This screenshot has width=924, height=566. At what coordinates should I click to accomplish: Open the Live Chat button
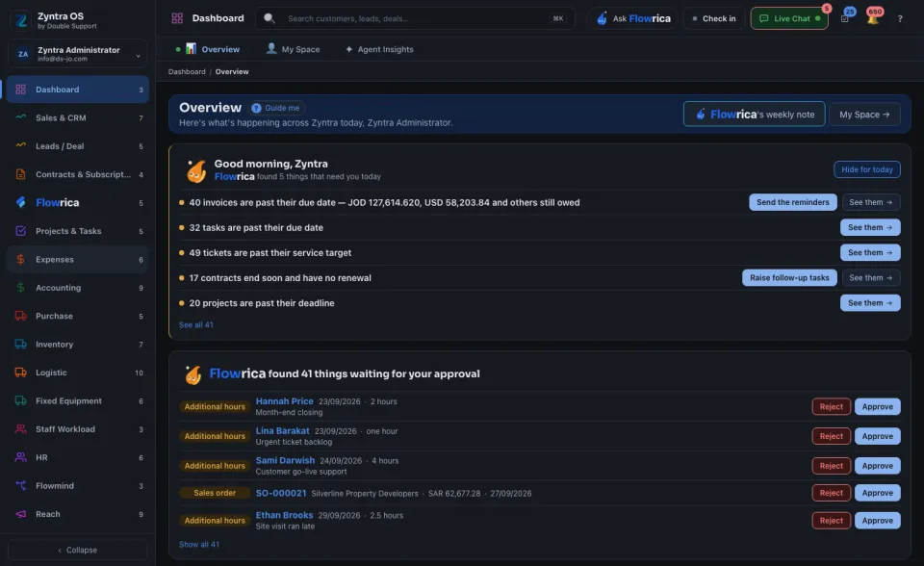pyautogui.click(x=789, y=18)
